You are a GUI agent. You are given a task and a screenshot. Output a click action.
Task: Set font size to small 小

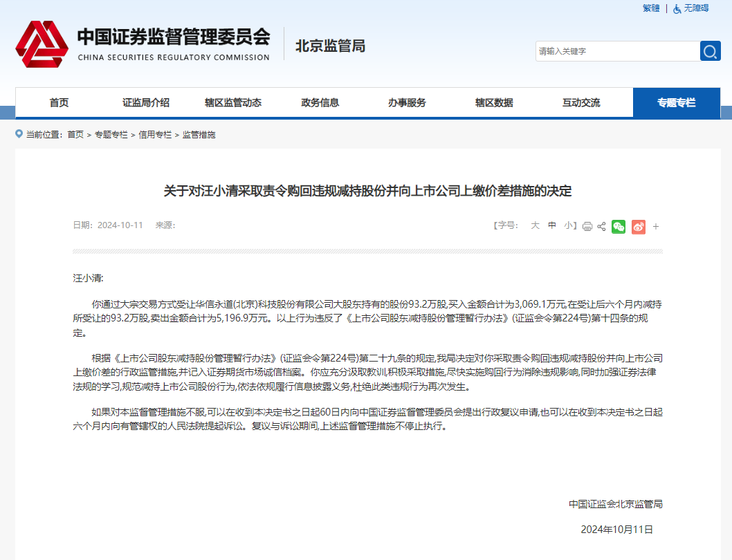click(568, 225)
